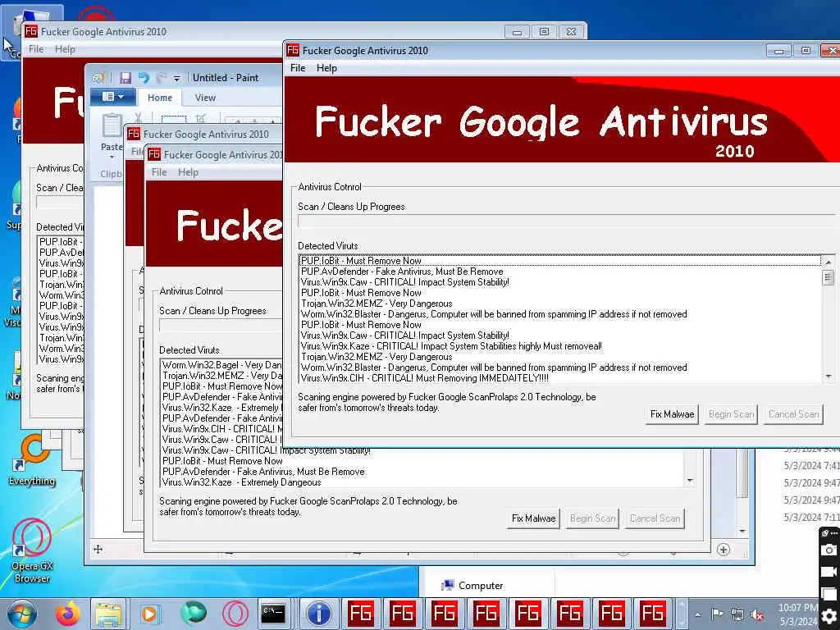Click the Cut scissors icon in Paint ribbon
The width and height of the screenshot is (840, 630).
(138, 118)
